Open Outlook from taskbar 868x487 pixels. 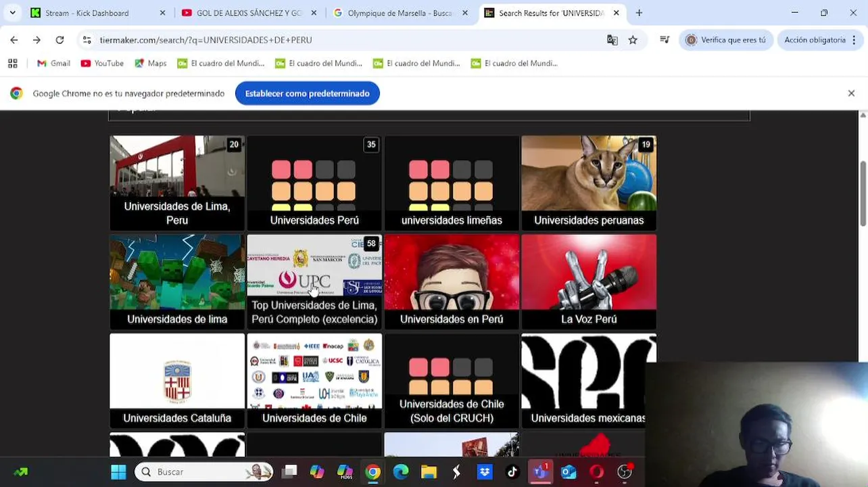[x=569, y=471]
